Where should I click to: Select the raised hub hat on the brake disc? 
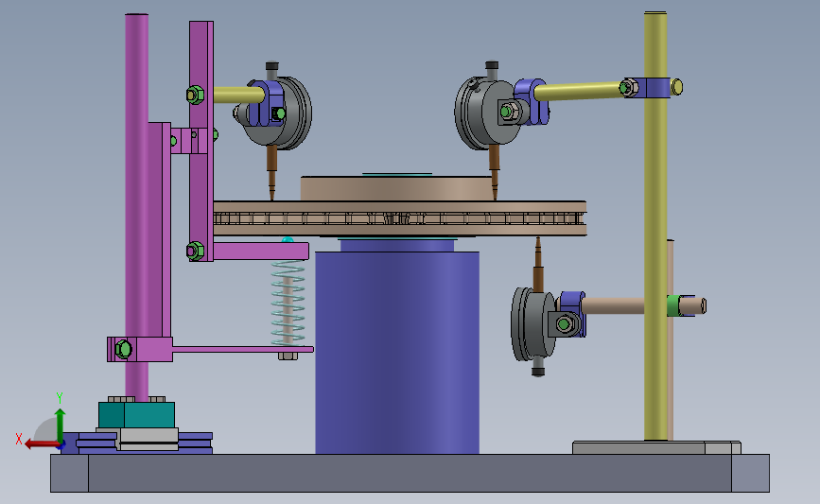tap(397, 188)
